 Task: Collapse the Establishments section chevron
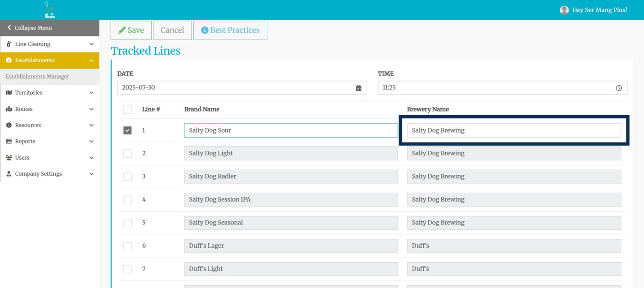tap(91, 60)
